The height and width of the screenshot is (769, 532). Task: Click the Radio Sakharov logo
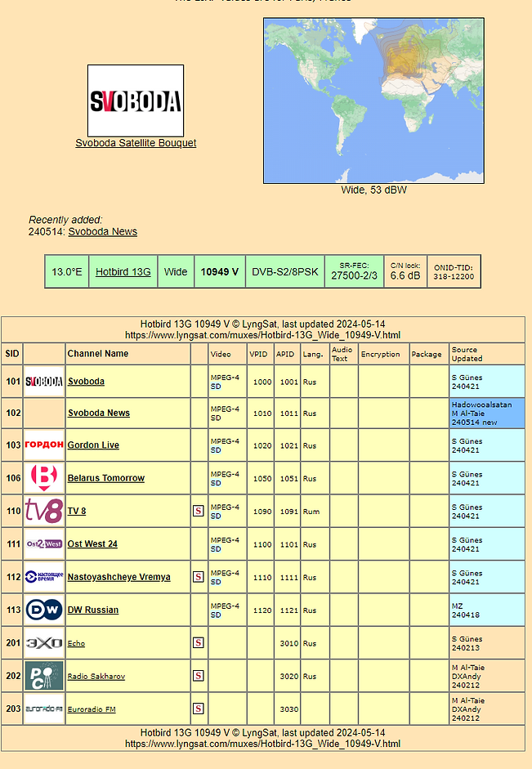click(44, 676)
